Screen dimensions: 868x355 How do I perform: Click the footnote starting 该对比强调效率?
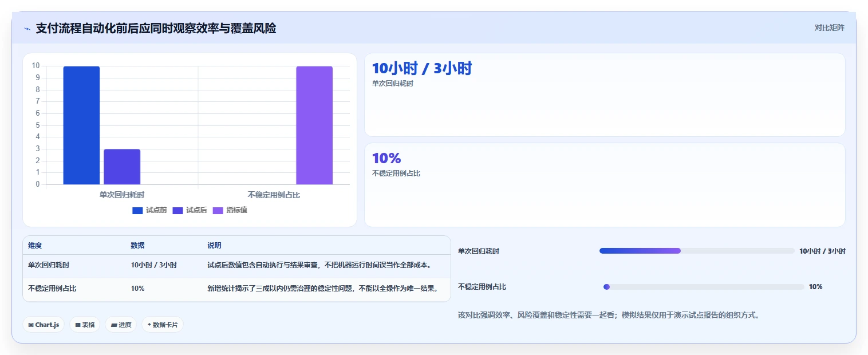pos(609,315)
